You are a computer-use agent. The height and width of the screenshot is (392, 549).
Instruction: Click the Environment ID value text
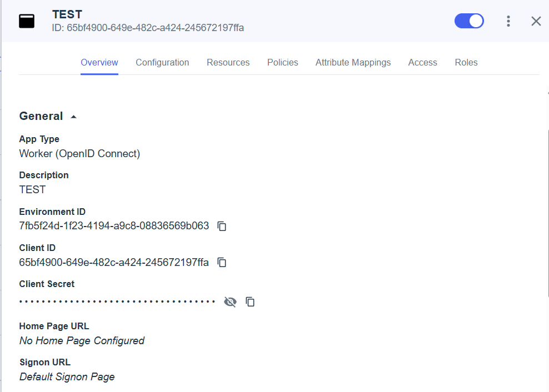click(114, 226)
